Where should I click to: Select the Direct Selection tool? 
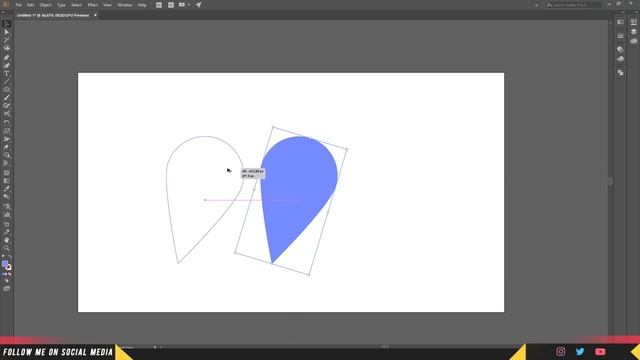(x=7, y=32)
